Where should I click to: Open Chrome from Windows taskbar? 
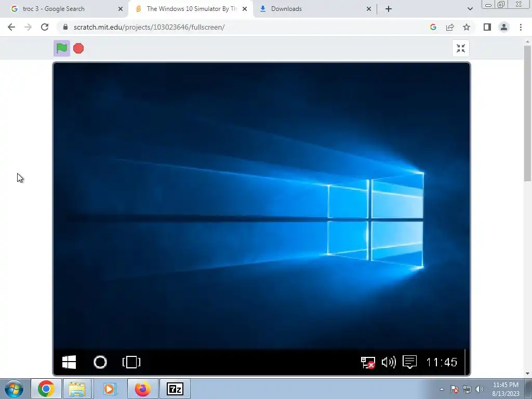46,389
